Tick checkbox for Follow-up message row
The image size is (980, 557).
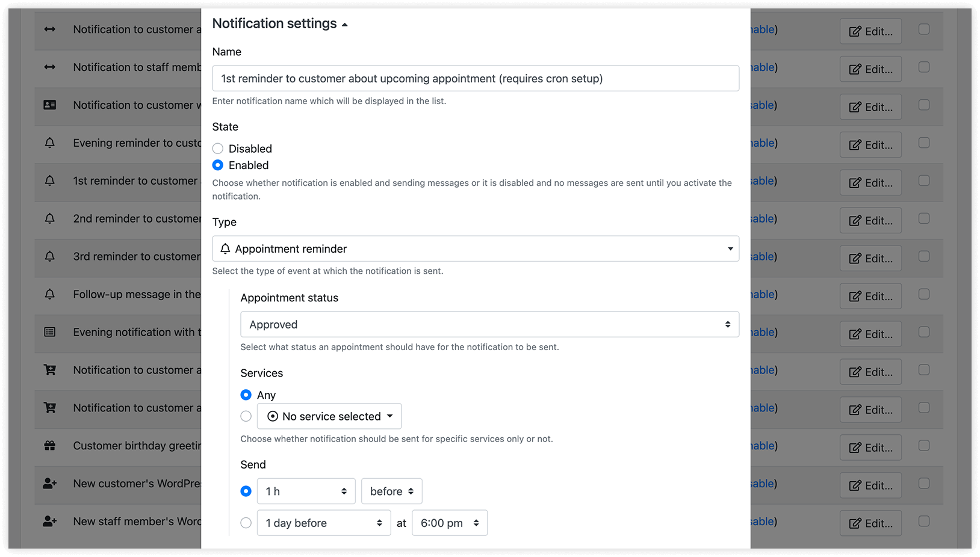coord(924,294)
